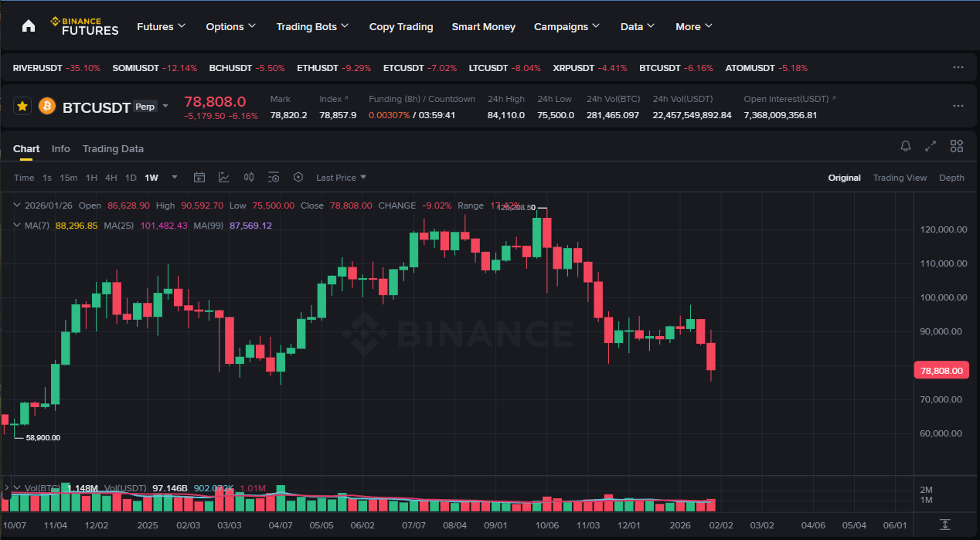Switch to the Info tab

pos(61,148)
